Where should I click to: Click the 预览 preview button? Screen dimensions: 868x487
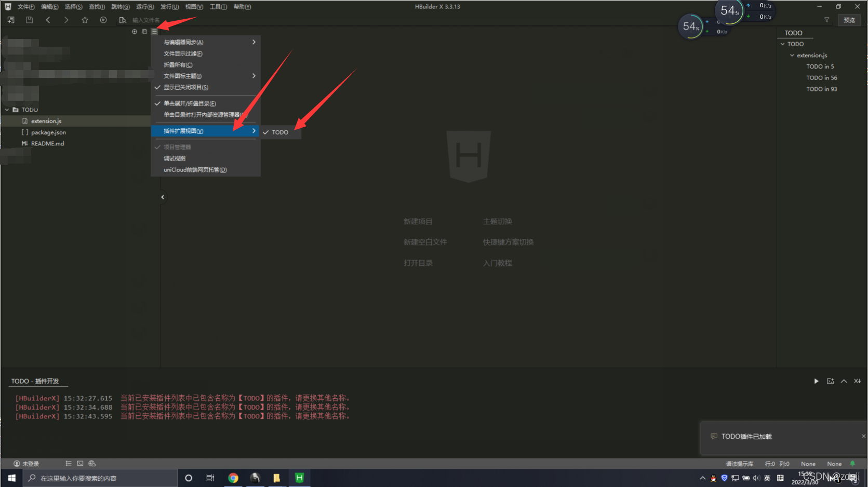pyautogui.click(x=849, y=20)
